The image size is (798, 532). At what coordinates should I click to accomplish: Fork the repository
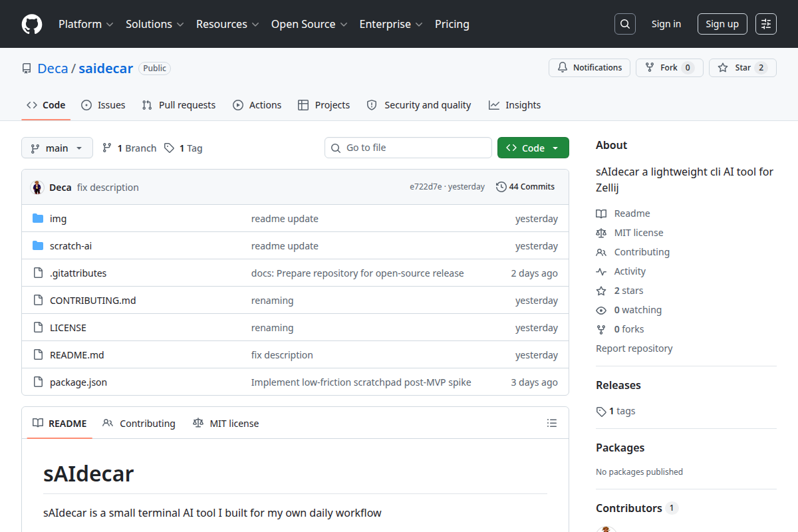click(x=669, y=68)
